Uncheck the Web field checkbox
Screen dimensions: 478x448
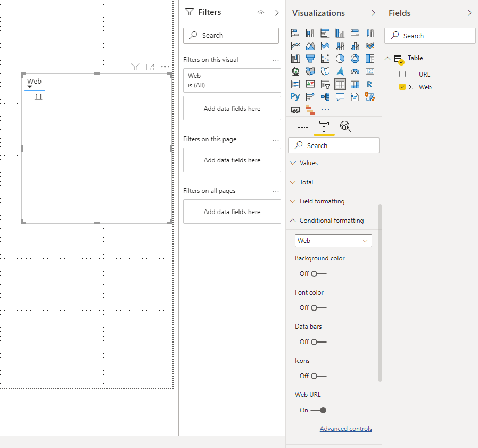point(402,87)
